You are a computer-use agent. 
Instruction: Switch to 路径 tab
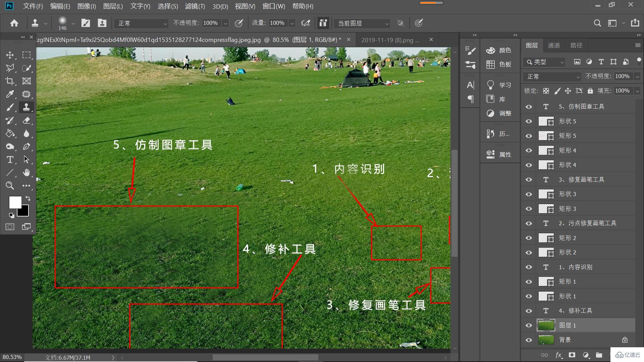tap(576, 46)
